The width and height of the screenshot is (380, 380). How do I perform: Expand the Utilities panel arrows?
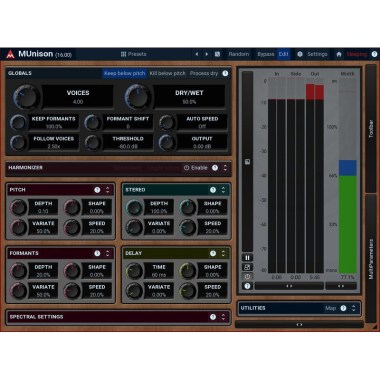tap(353, 308)
